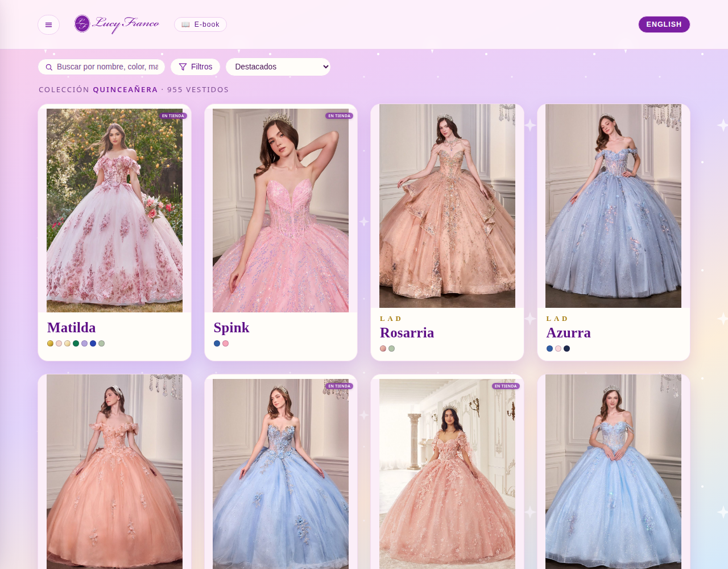
Task: Open the Azurra dress photo
Action: tap(613, 206)
